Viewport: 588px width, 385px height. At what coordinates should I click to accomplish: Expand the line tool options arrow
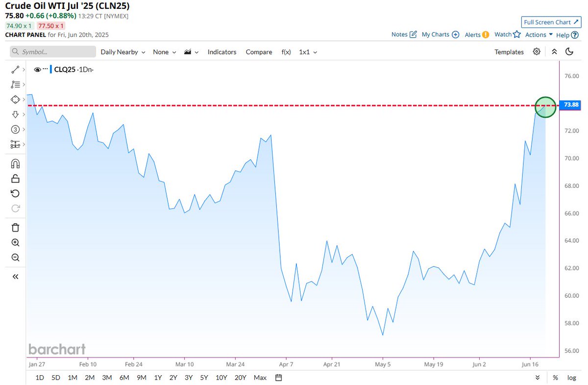[x=24, y=70]
